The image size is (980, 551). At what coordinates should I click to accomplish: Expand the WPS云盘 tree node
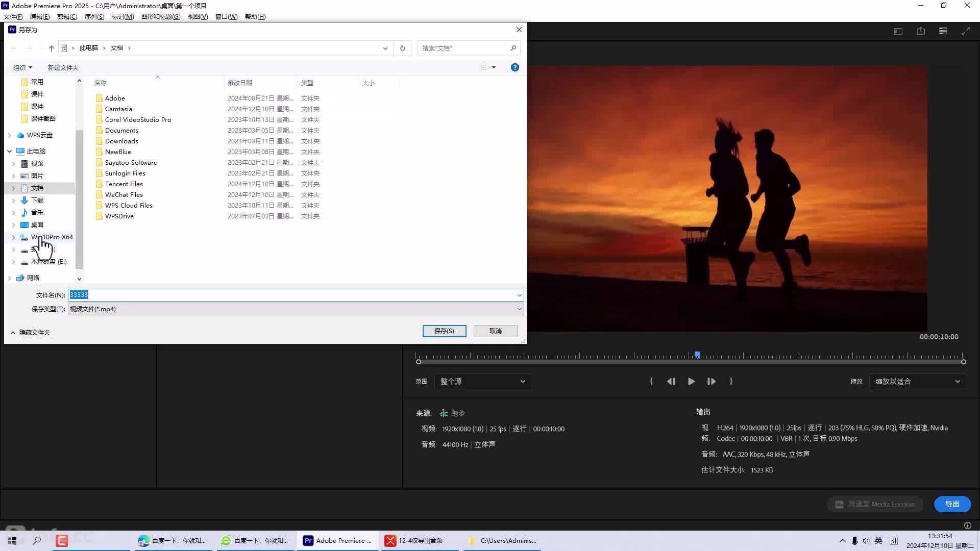pos(10,135)
